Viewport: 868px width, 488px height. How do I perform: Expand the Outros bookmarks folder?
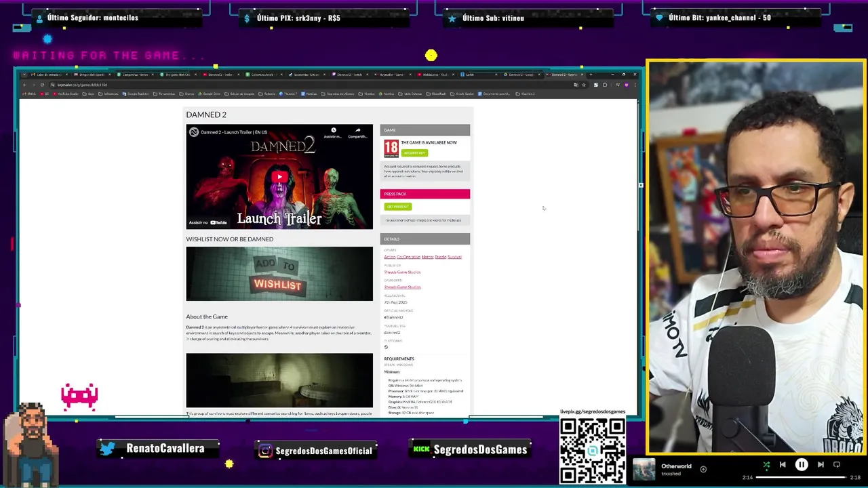pyautogui.click(x=186, y=94)
